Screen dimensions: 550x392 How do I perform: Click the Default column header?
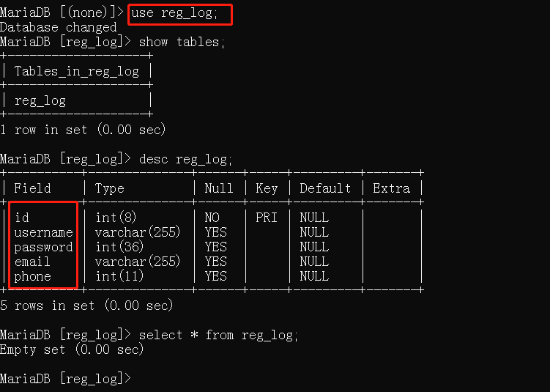coord(325,188)
